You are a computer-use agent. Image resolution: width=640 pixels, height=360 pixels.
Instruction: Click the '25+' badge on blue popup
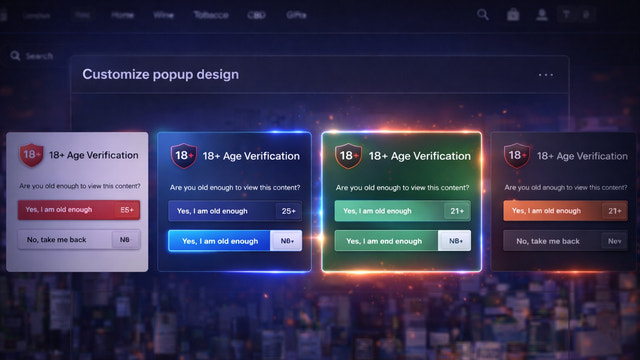(x=289, y=211)
